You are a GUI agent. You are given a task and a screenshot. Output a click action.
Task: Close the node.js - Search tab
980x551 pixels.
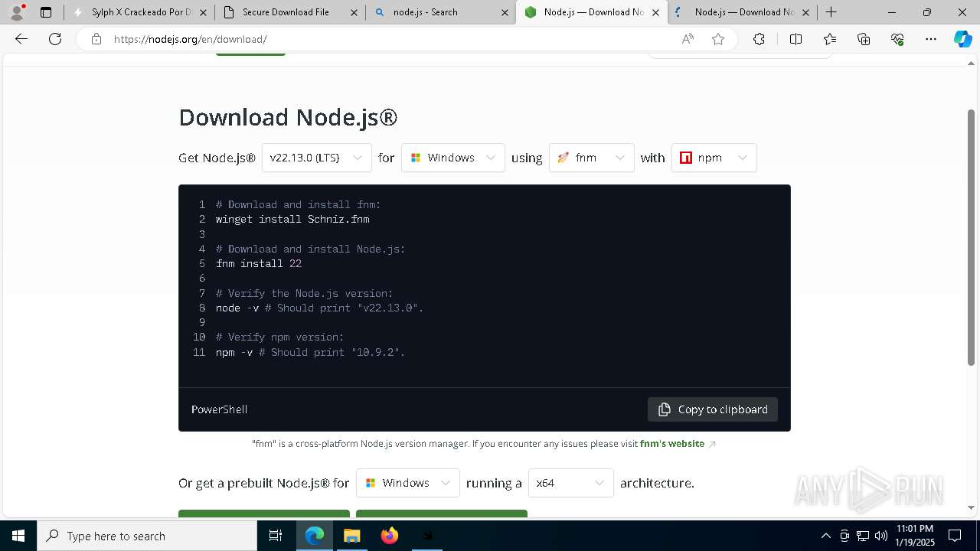[x=505, y=12]
